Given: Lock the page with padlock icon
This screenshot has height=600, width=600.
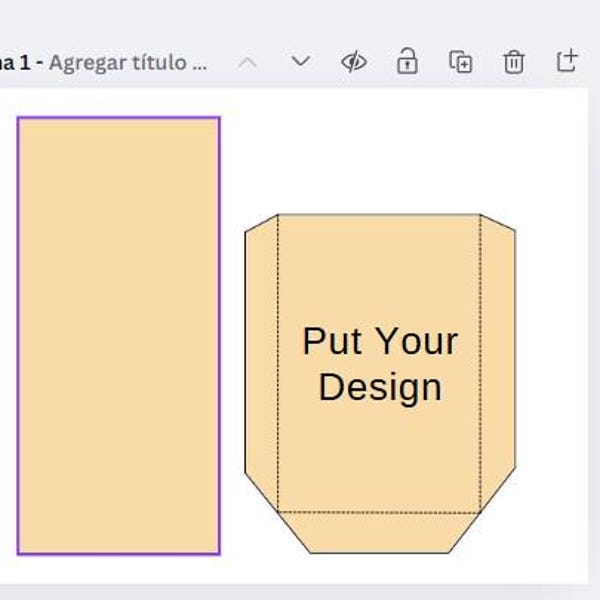Looking at the screenshot, I should [407, 61].
